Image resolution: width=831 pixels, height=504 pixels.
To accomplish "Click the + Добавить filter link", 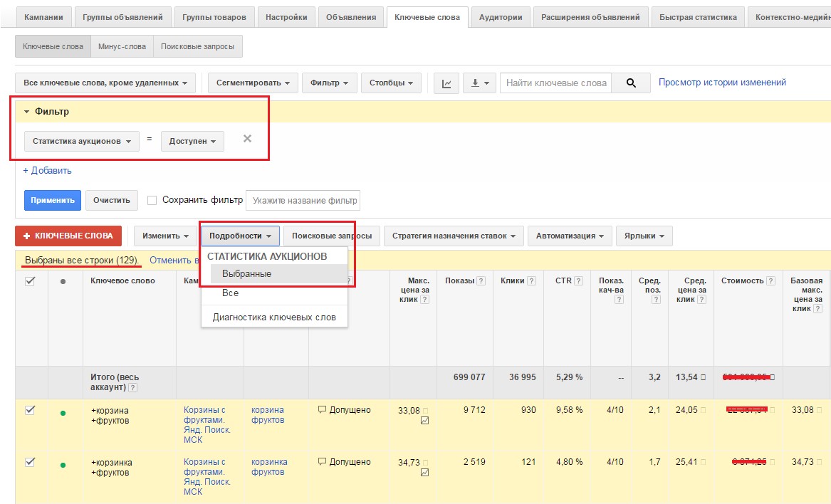I will pos(47,171).
